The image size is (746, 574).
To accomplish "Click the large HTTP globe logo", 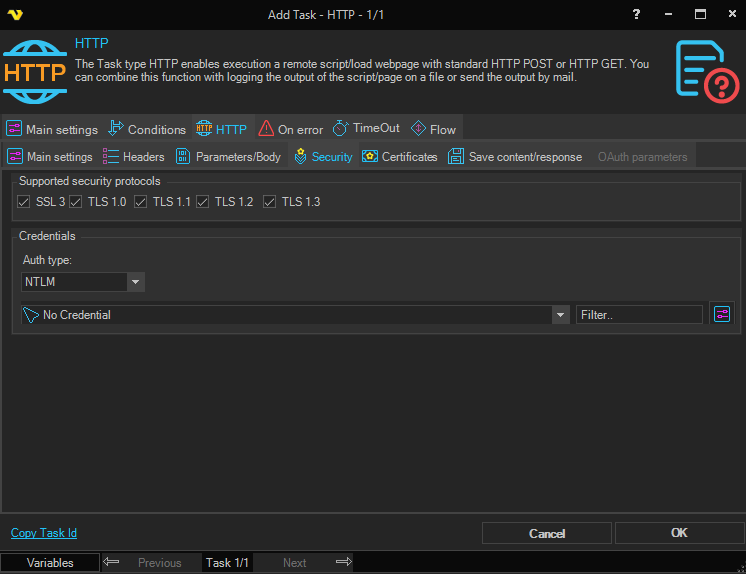I will (x=35, y=71).
